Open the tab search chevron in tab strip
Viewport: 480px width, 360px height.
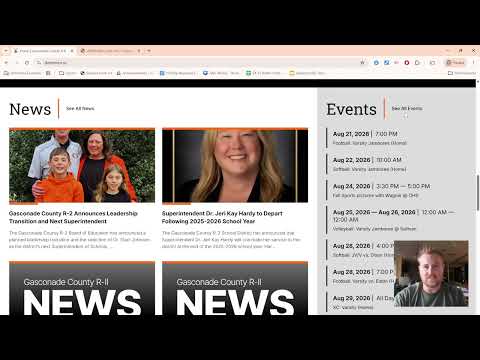(x=6, y=51)
